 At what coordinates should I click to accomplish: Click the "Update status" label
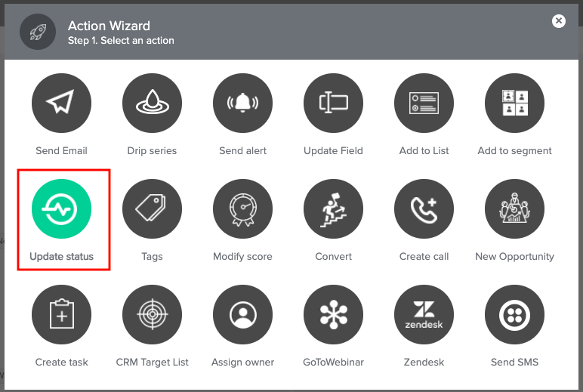(x=61, y=256)
